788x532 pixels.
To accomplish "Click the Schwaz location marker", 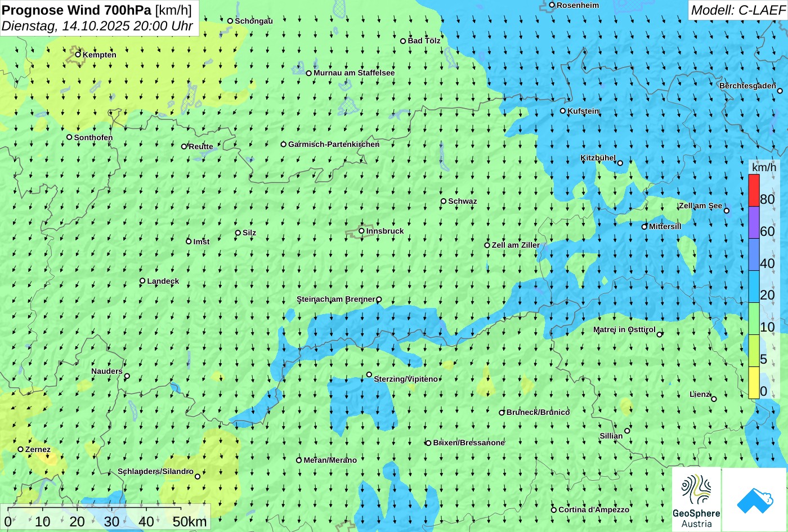I will coord(444,201).
